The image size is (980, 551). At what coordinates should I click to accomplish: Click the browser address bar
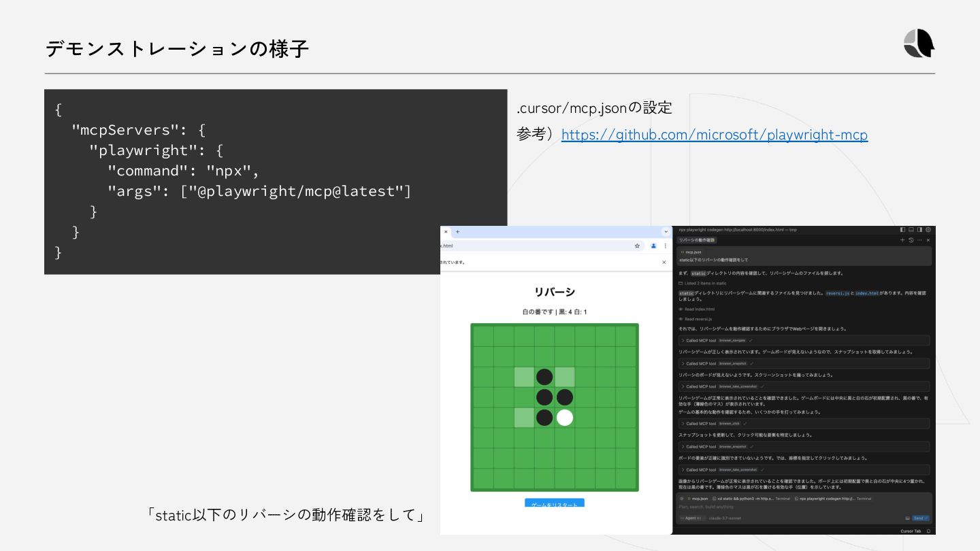[x=542, y=246]
